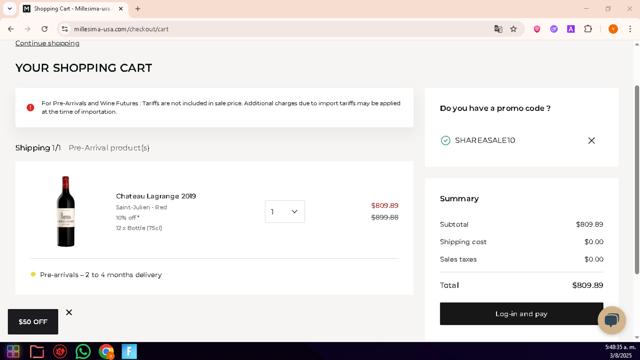This screenshot has height=360, width=640.
Task: Open the tab search dropdown
Action: click(10, 9)
